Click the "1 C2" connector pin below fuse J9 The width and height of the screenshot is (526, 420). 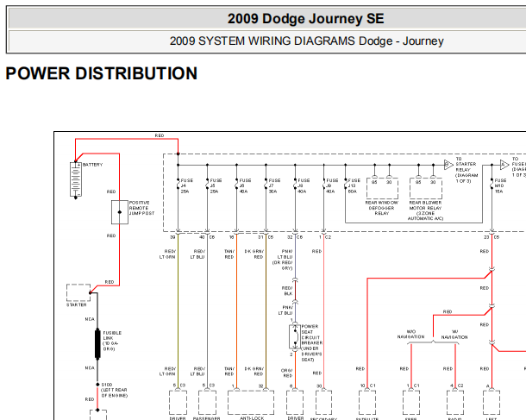pos(325,237)
